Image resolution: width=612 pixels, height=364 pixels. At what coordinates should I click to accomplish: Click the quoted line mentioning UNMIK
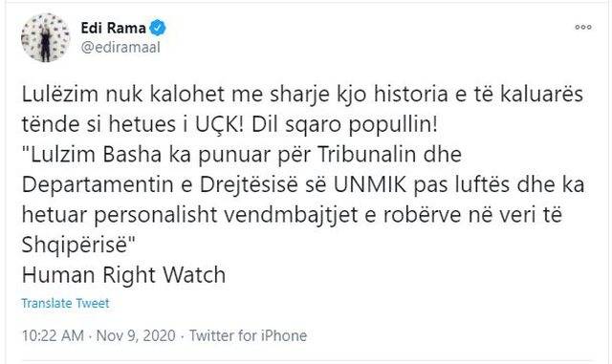click(303, 185)
